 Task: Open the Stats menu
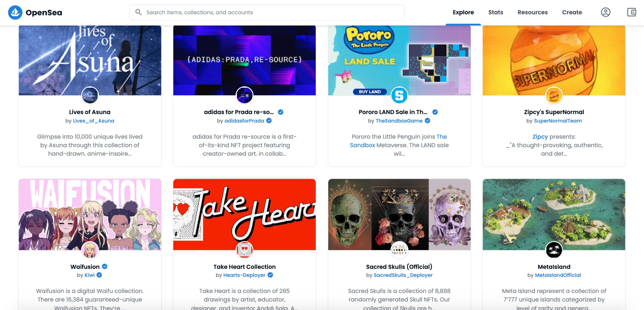pos(496,12)
